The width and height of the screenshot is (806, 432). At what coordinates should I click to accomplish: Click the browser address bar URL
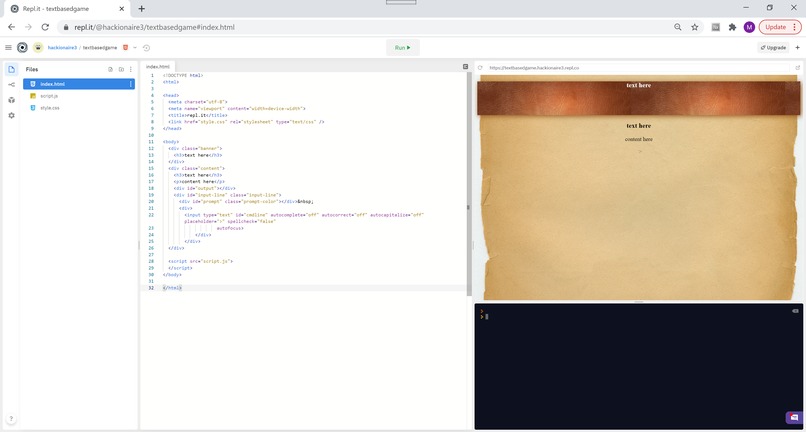pos(155,27)
